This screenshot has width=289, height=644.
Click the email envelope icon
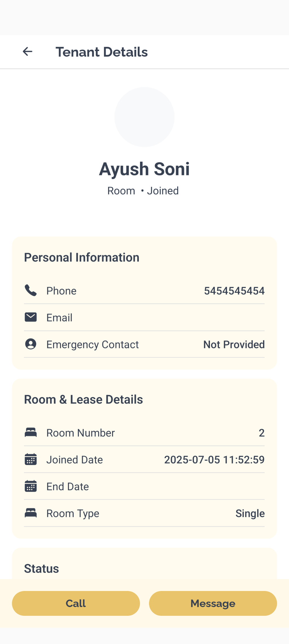[x=30, y=317]
